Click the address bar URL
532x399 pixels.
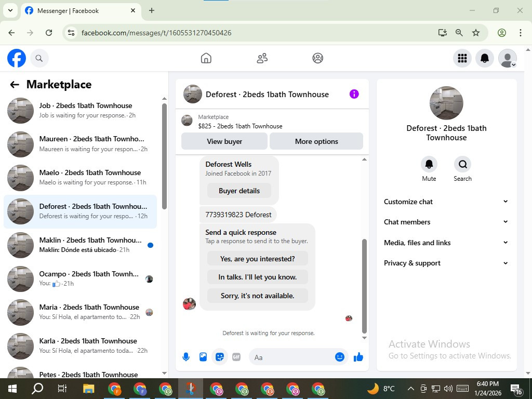pos(156,33)
